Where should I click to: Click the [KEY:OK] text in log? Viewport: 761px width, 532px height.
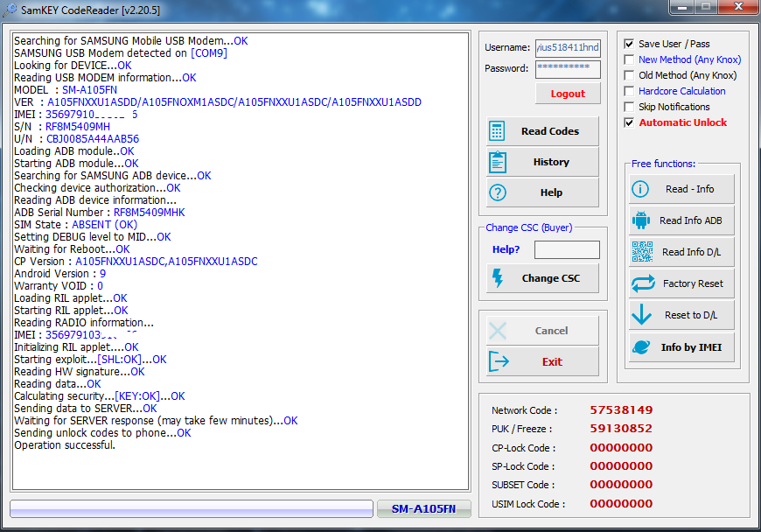click(137, 396)
